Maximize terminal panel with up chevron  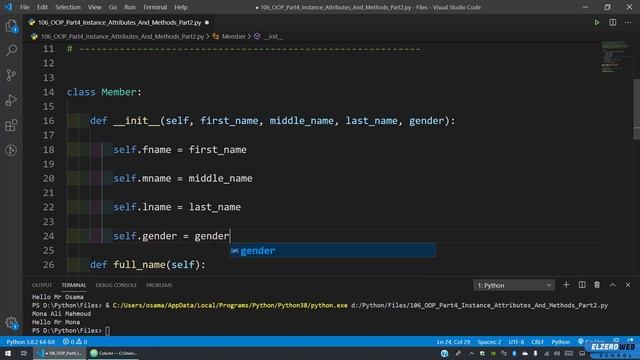(612, 285)
